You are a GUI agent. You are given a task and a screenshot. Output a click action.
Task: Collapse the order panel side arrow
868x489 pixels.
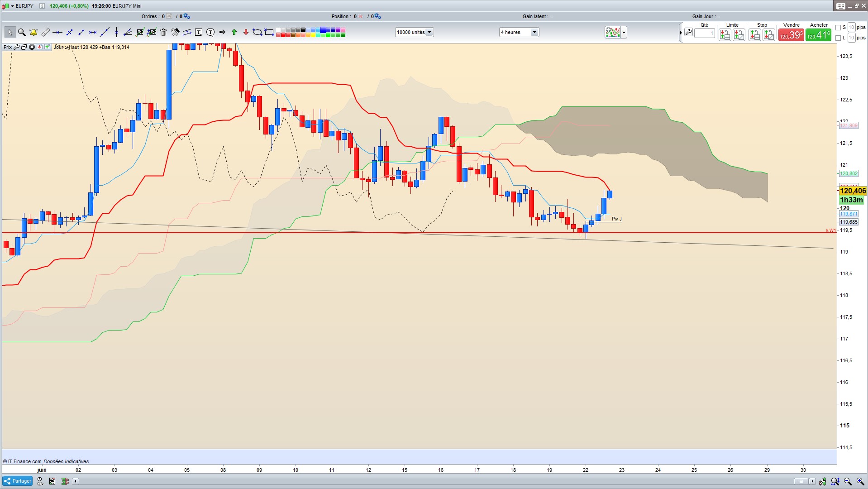pyautogui.click(x=681, y=33)
